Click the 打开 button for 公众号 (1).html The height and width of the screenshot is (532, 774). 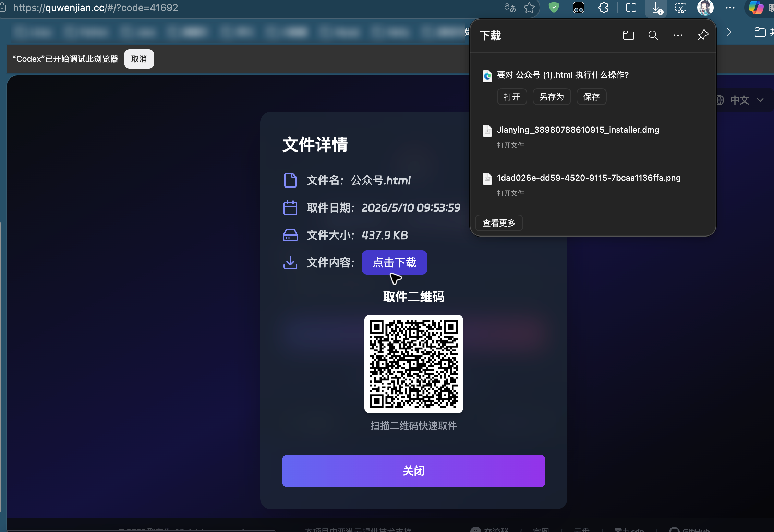(x=512, y=97)
